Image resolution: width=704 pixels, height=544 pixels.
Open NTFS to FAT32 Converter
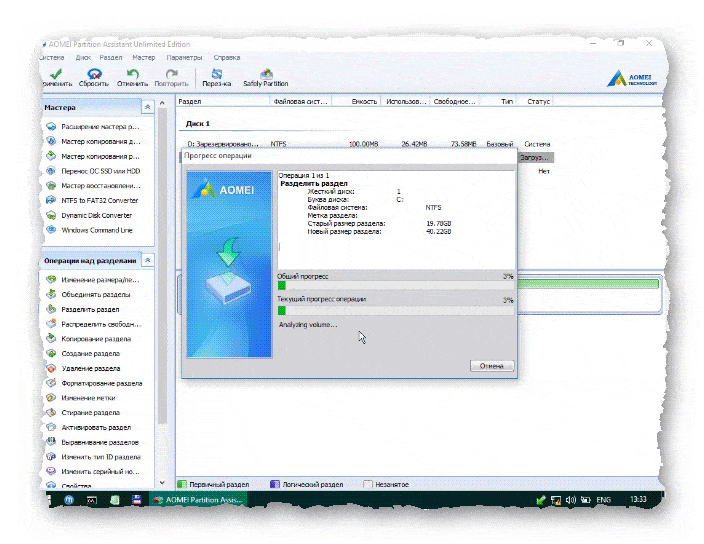[92, 200]
